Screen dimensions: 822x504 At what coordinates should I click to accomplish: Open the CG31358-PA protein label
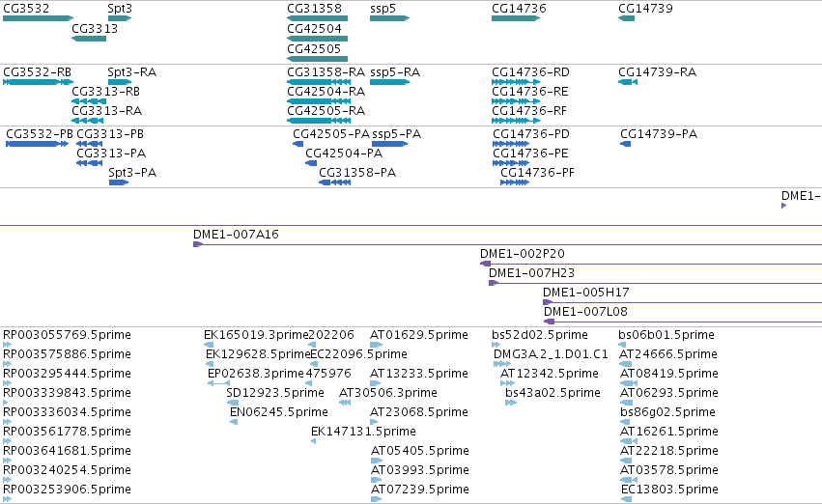click(x=357, y=173)
